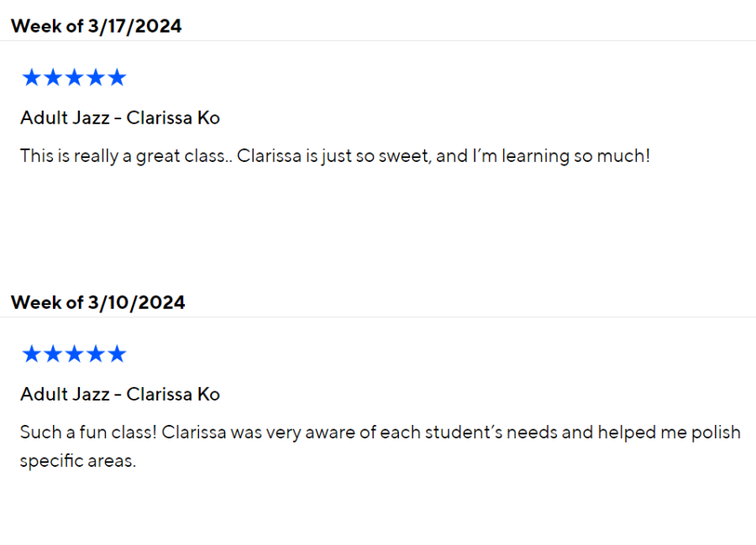This screenshot has width=756, height=545.
Task: Click the fourth star of the 3/17/2024 review
Action: [96, 78]
